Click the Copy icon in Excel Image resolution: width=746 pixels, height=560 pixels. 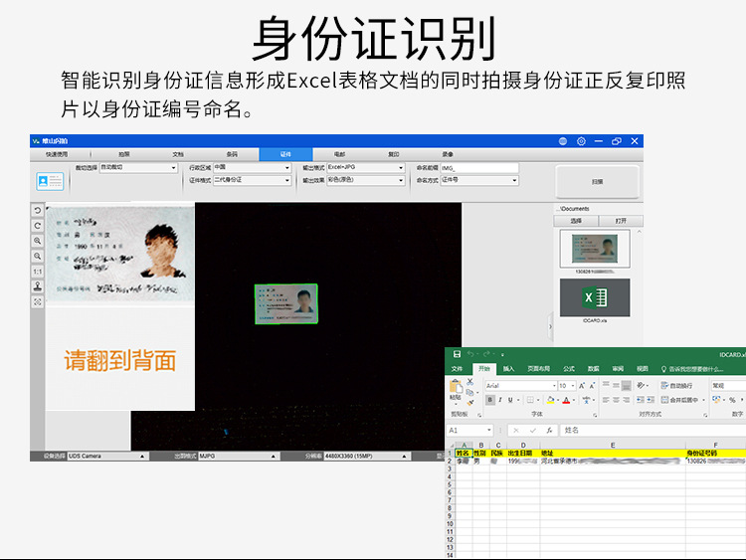coord(470,392)
